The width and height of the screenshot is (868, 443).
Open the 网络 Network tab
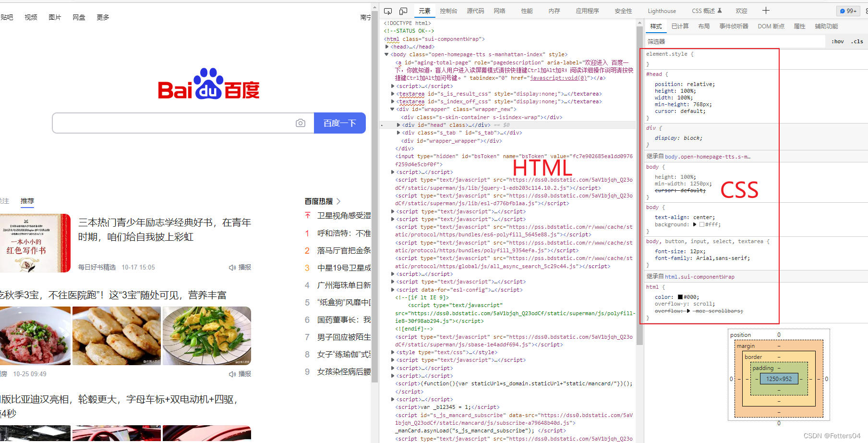click(499, 11)
